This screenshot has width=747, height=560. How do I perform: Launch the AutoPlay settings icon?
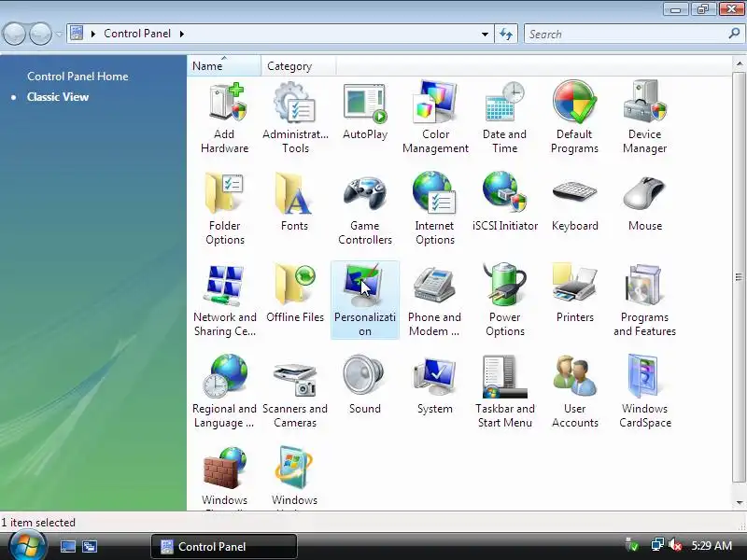[x=365, y=112]
